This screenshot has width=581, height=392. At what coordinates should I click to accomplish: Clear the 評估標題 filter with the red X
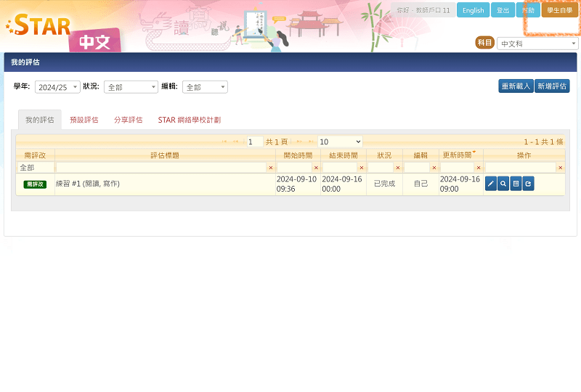pos(271,168)
